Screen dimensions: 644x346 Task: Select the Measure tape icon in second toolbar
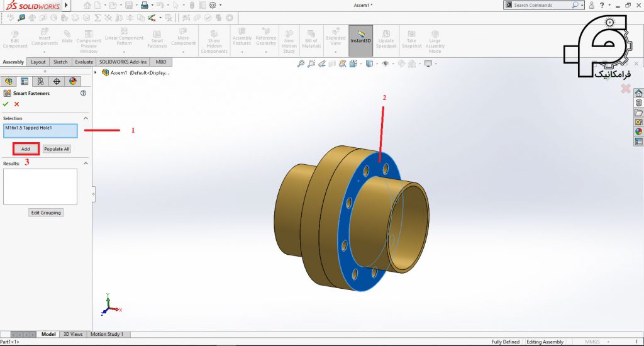tap(21, 18)
